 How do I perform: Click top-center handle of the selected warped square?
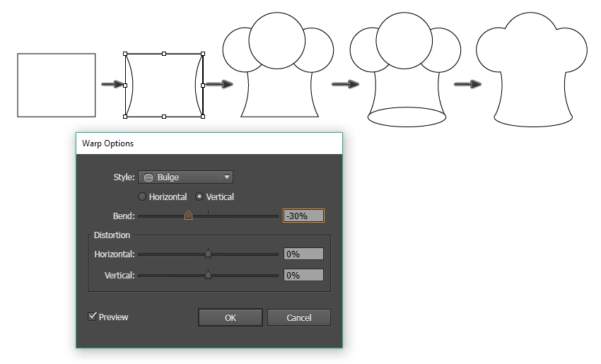tap(164, 53)
